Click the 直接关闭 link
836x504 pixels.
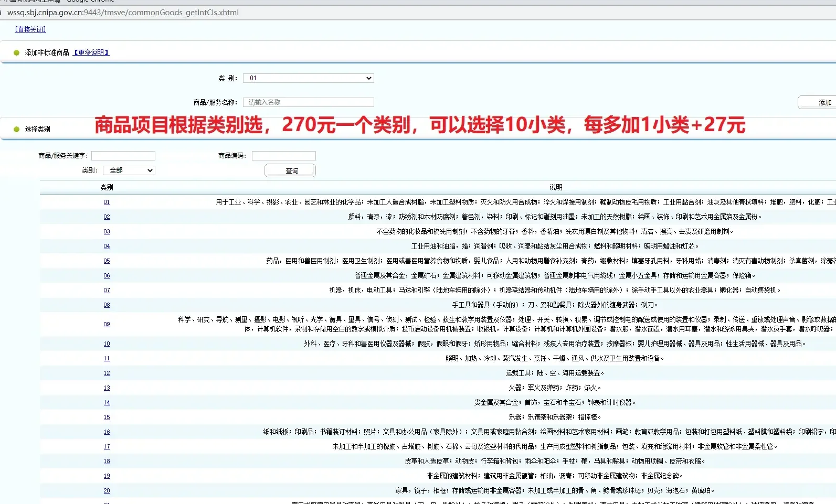point(30,29)
